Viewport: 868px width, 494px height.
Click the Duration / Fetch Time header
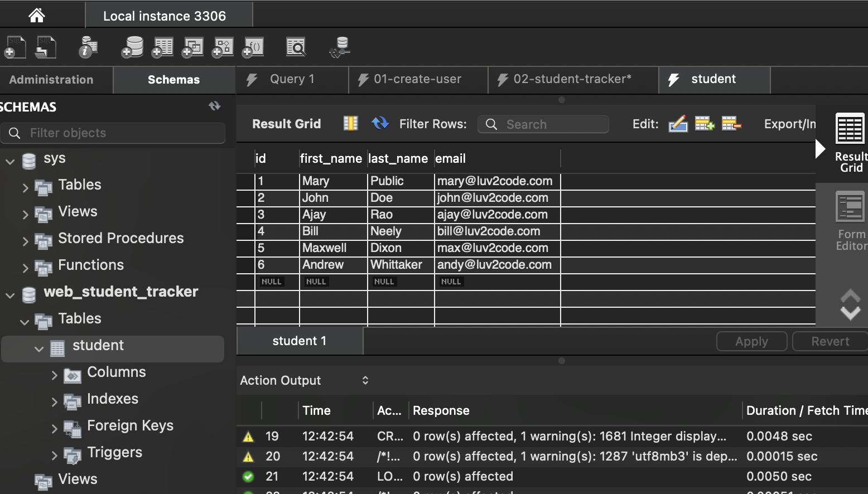[807, 410]
